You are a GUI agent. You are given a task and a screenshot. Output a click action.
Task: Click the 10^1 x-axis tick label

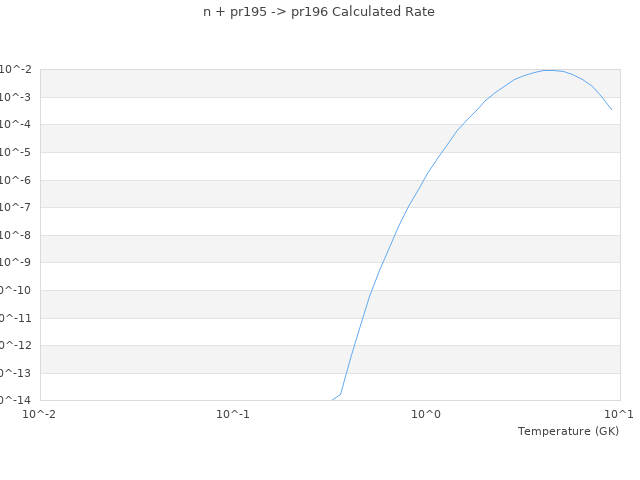click(x=618, y=414)
